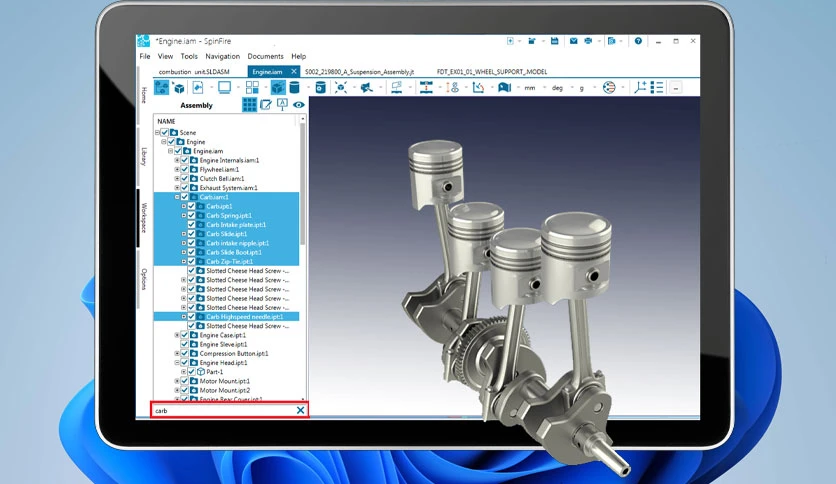836x484 pixels.
Task: Click the grid view icon beside Assembly
Action: (x=249, y=104)
